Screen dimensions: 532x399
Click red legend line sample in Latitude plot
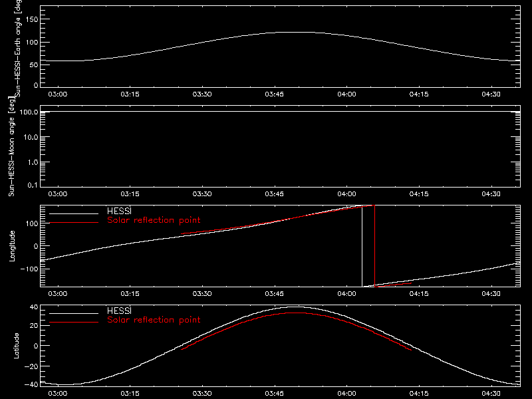coord(74,323)
